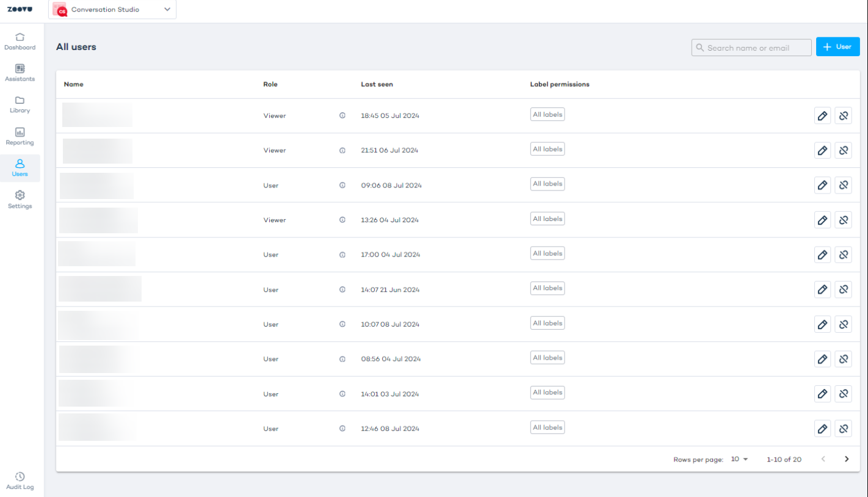
Task: Edit the user last seen 08:56 04 Jul 2024
Action: coord(823,360)
